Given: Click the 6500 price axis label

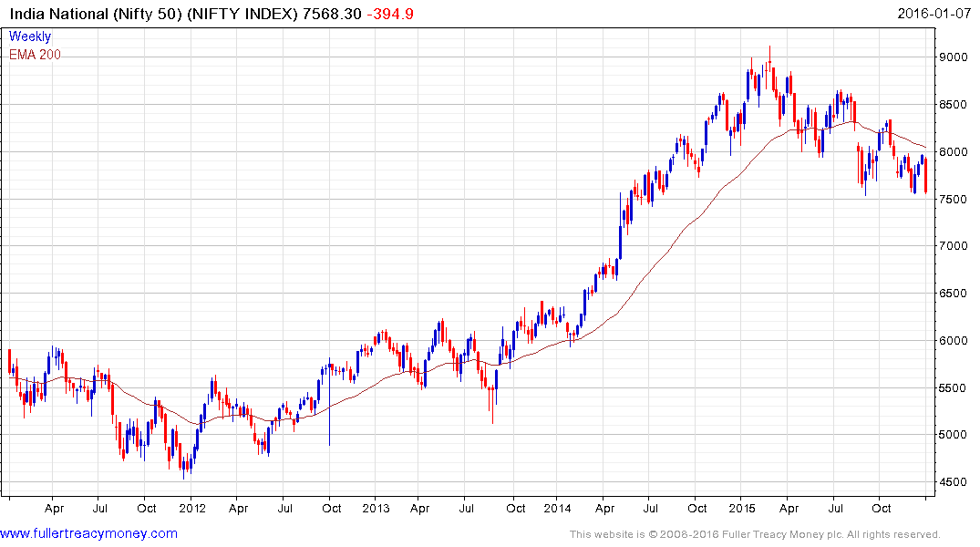Looking at the screenshot, I should pos(954,294).
